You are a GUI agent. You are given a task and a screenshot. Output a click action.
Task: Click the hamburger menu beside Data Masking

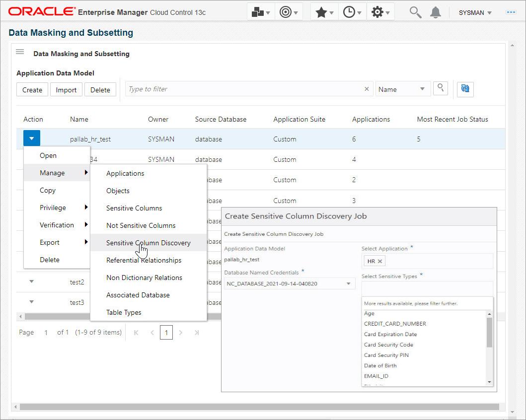click(20, 52)
